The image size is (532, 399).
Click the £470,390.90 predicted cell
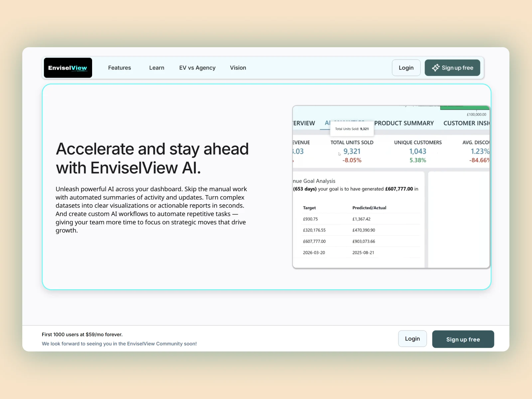[364, 230]
